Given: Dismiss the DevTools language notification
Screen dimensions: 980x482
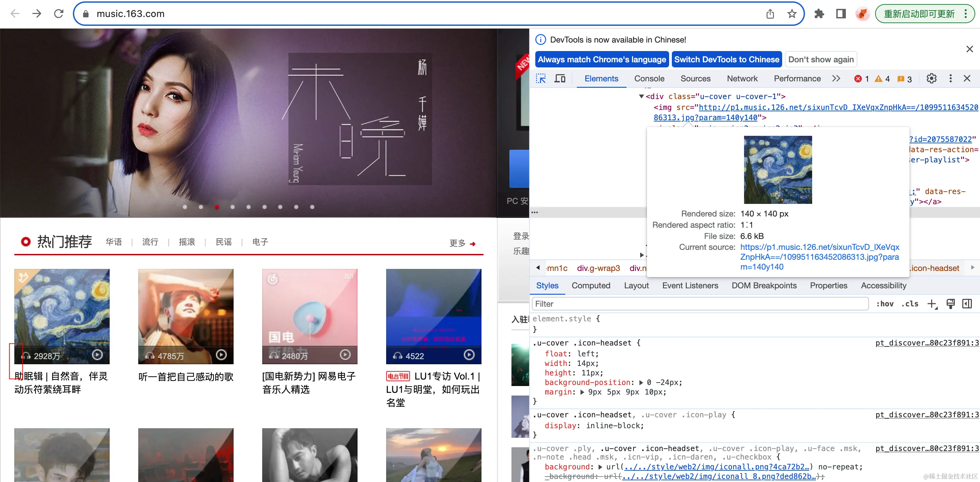Looking at the screenshot, I should (x=969, y=49).
